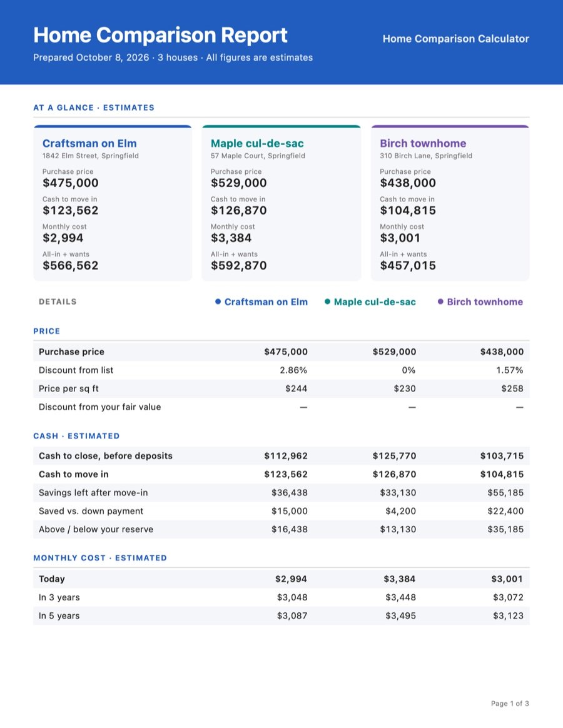Click $438,000 in the Birch townhome card
The width and height of the screenshot is (563, 728).
coord(408,183)
